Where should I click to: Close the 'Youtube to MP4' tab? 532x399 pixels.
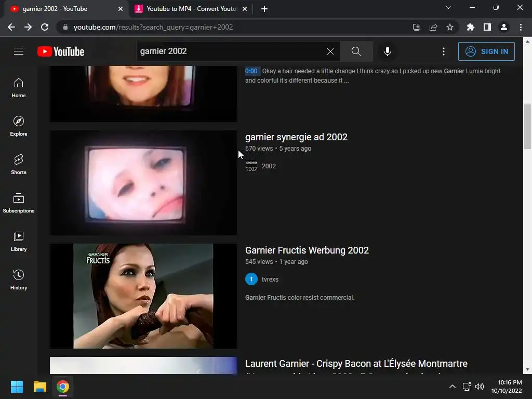coord(245,9)
